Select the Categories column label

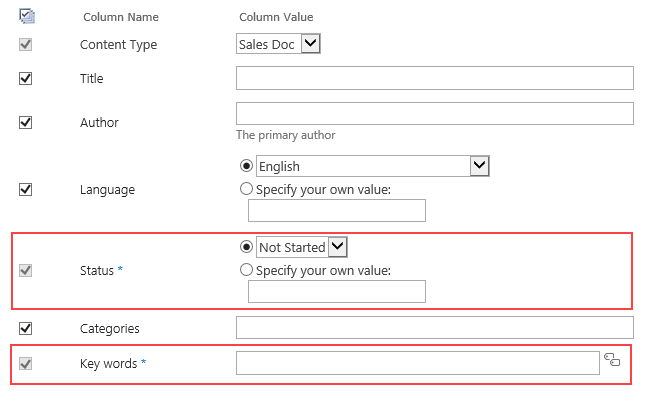pos(110,329)
